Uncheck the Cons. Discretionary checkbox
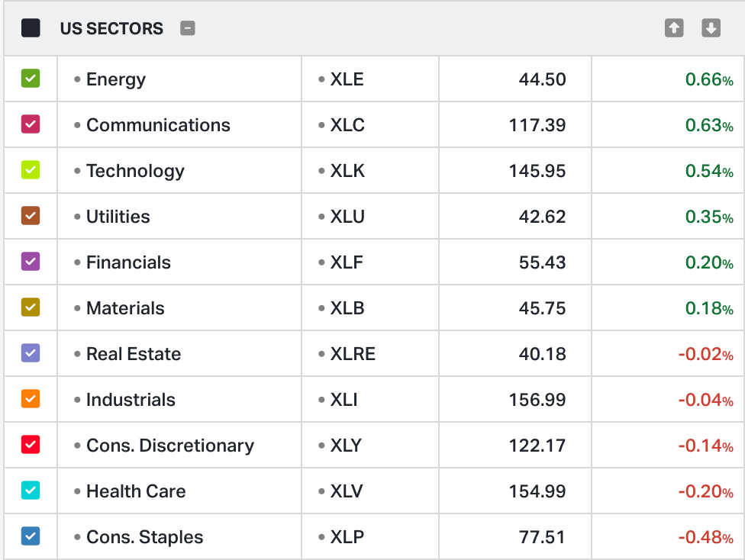 coord(31,445)
